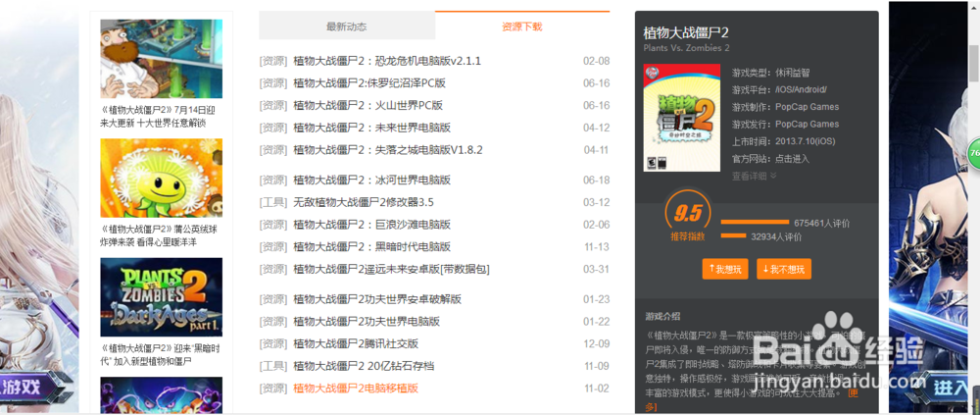Open the Dark Ages part 1 thumbnail
The width and height of the screenshot is (980, 415).
pos(162,297)
